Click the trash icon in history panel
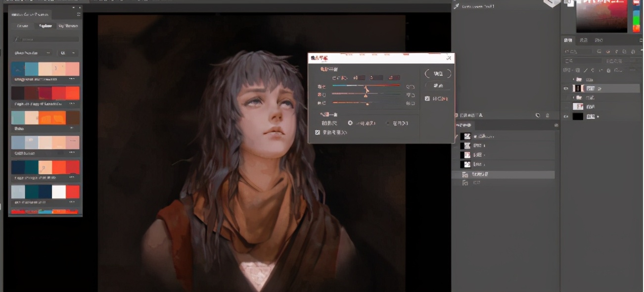644x292 pixels. pos(548,115)
